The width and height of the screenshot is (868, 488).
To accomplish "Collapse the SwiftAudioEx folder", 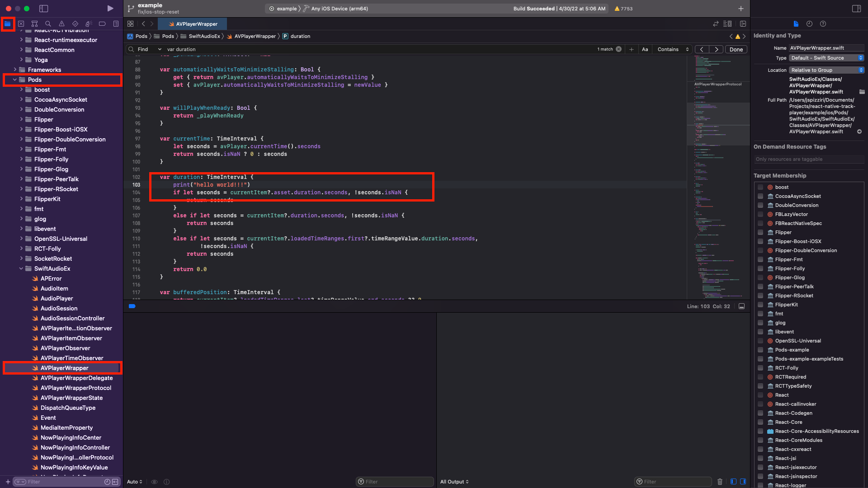I will [21, 268].
